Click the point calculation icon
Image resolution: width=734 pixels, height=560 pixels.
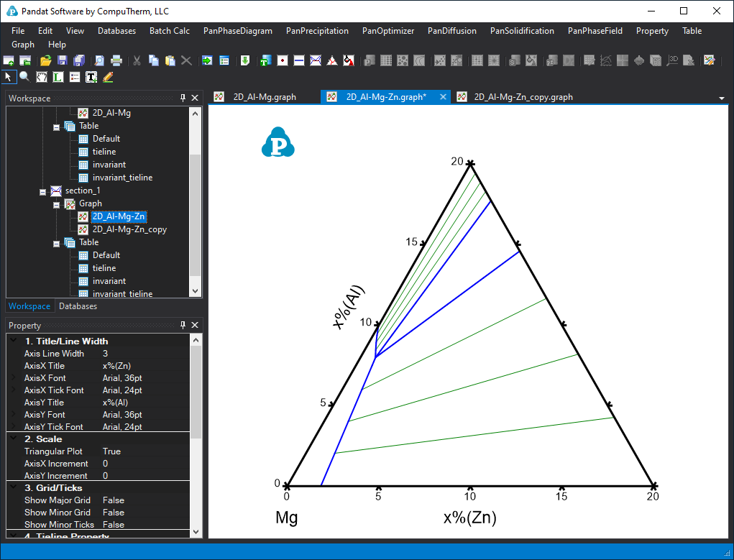(283, 60)
